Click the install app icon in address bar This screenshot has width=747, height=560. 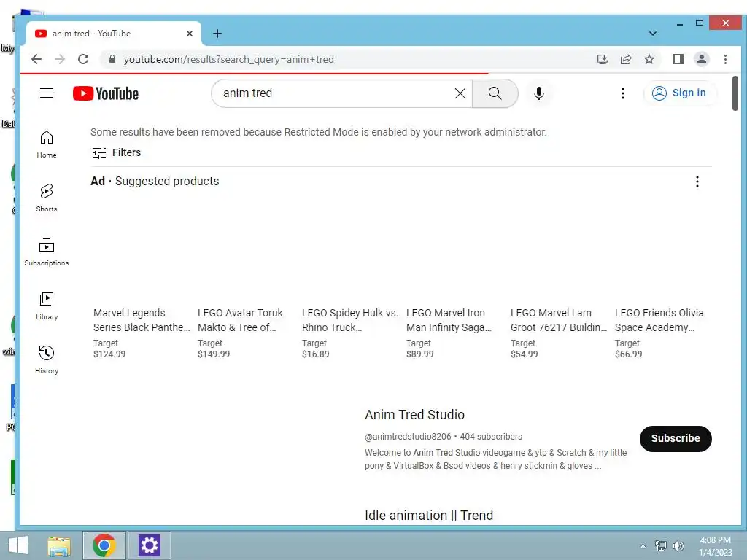[602, 59]
